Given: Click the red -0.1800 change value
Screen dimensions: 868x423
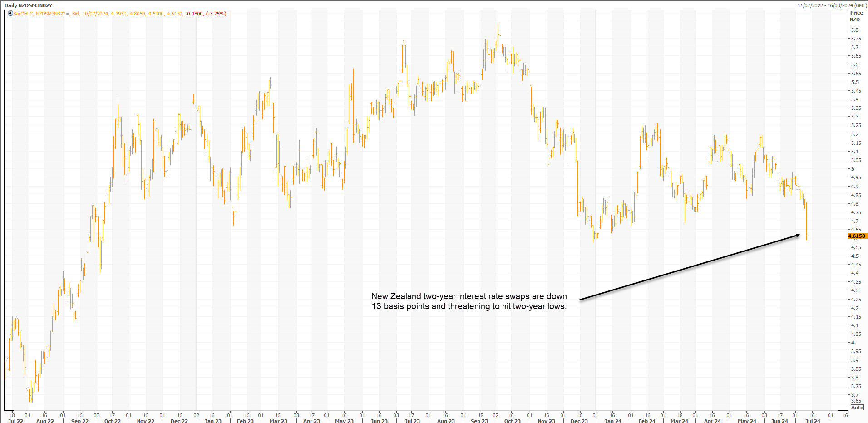Looking at the screenshot, I should (194, 14).
